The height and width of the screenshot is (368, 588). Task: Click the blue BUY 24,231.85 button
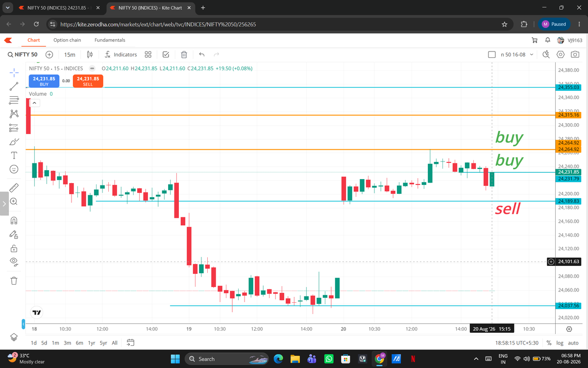pyautogui.click(x=44, y=81)
